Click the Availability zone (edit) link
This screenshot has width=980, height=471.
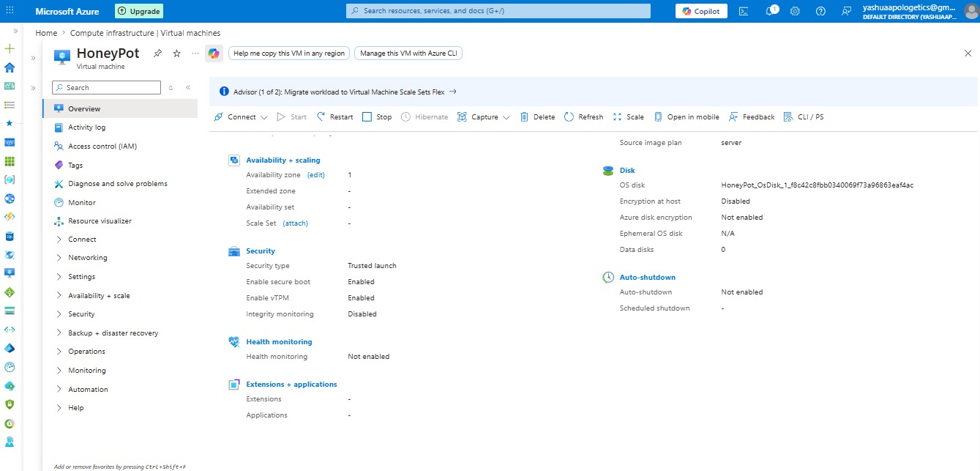[316, 175]
